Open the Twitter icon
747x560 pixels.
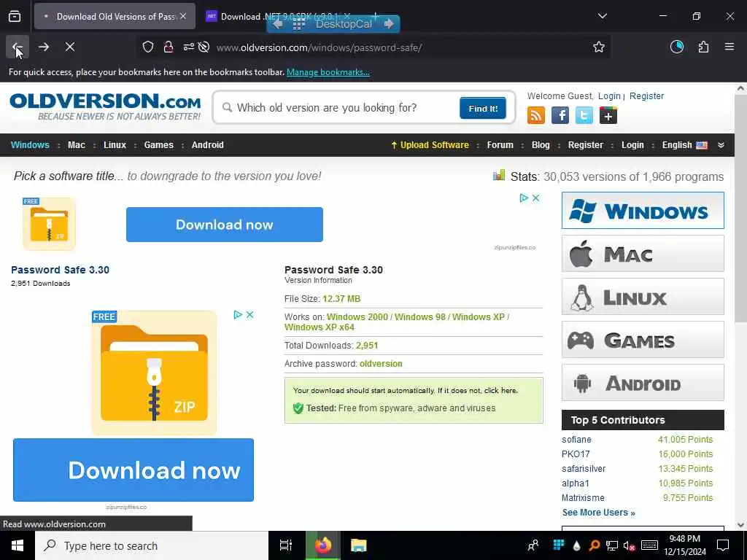click(584, 115)
